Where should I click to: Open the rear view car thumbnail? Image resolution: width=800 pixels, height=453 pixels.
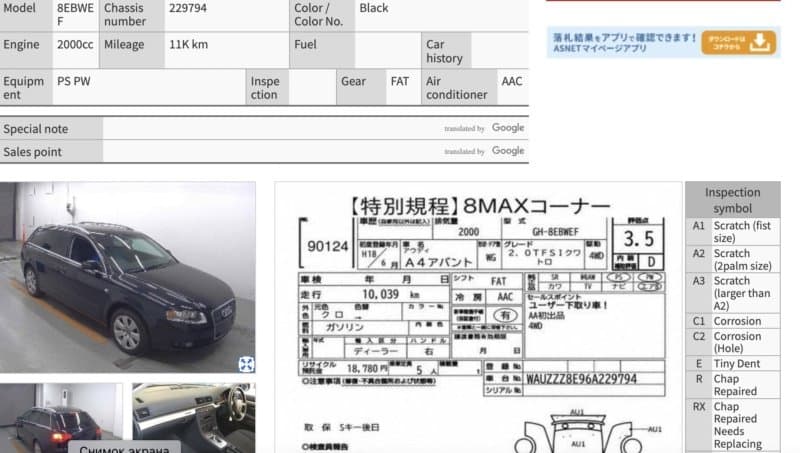click(61, 418)
